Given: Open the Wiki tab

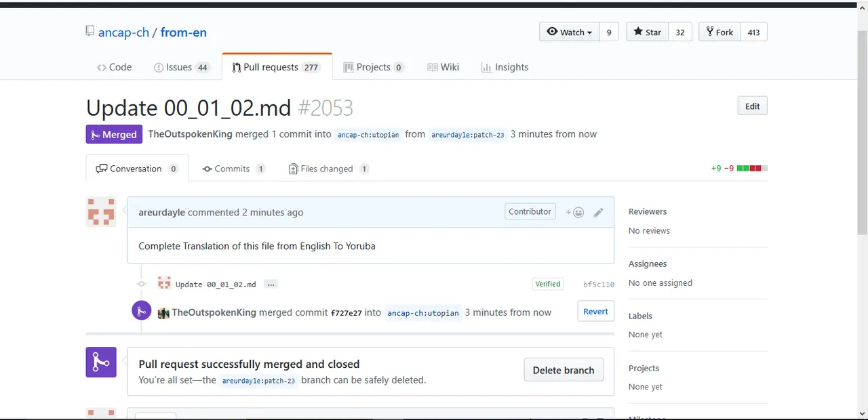Looking at the screenshot, I should coord(443,67).
